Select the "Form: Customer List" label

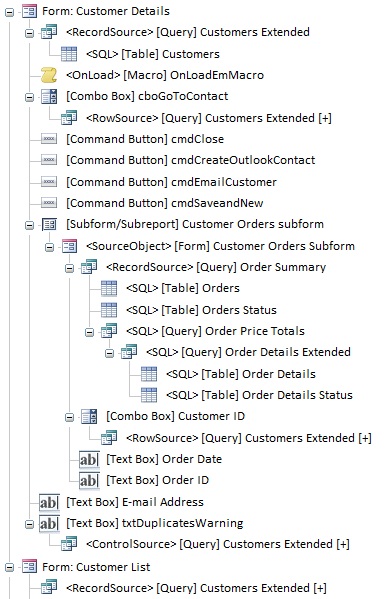96,567
